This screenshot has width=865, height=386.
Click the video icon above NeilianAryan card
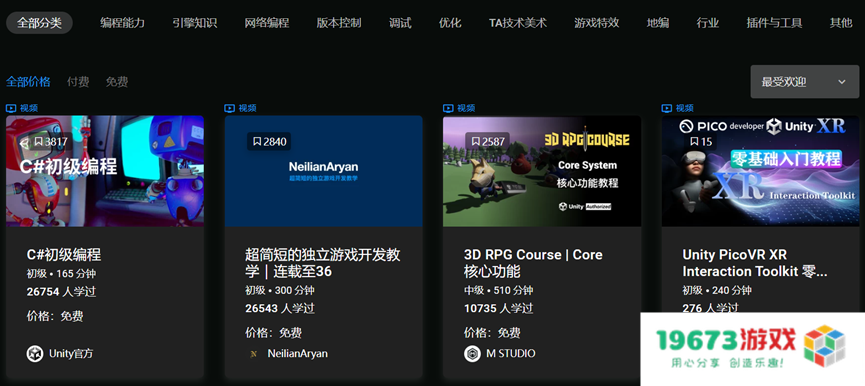[229, 108]
